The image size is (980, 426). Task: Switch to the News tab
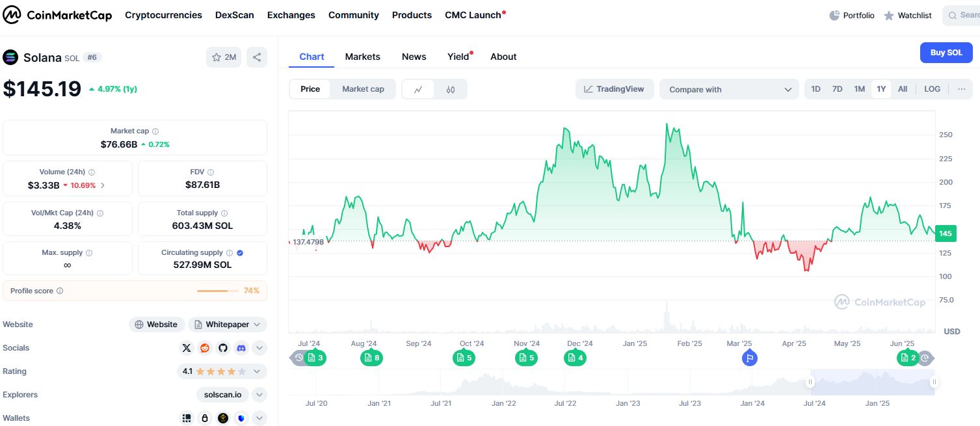coord(414,57)
